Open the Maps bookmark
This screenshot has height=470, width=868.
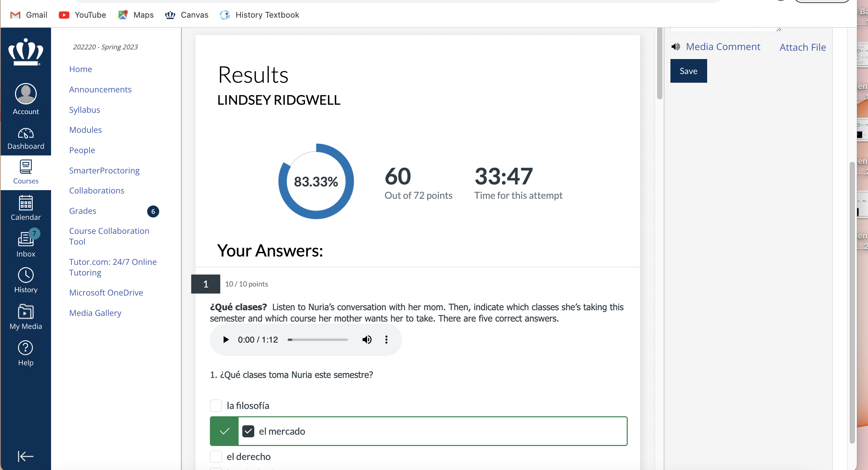click(x=136, y=15)
